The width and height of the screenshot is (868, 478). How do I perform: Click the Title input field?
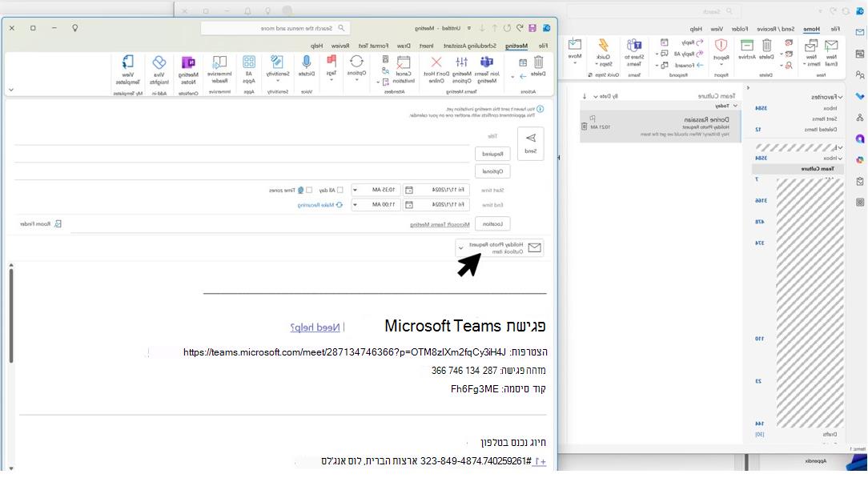[x=243, y=136]
